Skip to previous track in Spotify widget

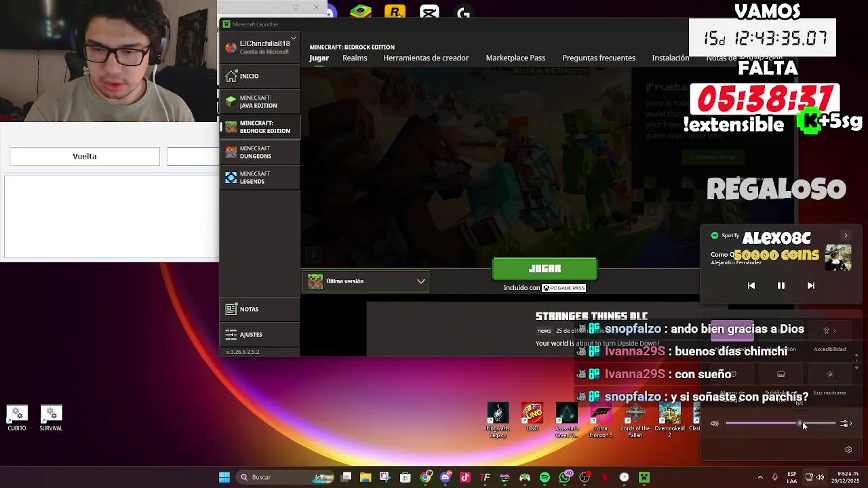(x=751, y=285)
